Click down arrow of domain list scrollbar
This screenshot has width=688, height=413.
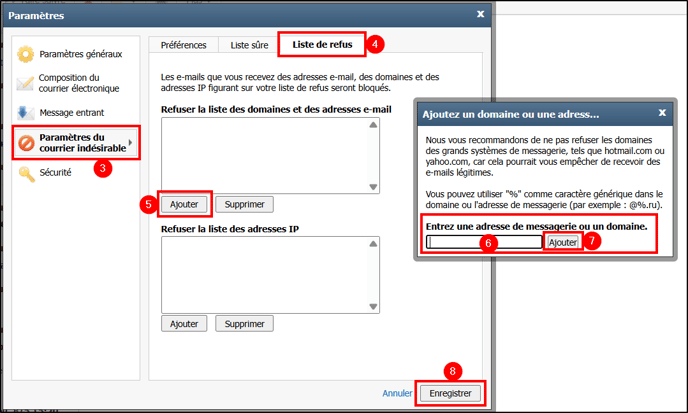[x=373, y=187]
